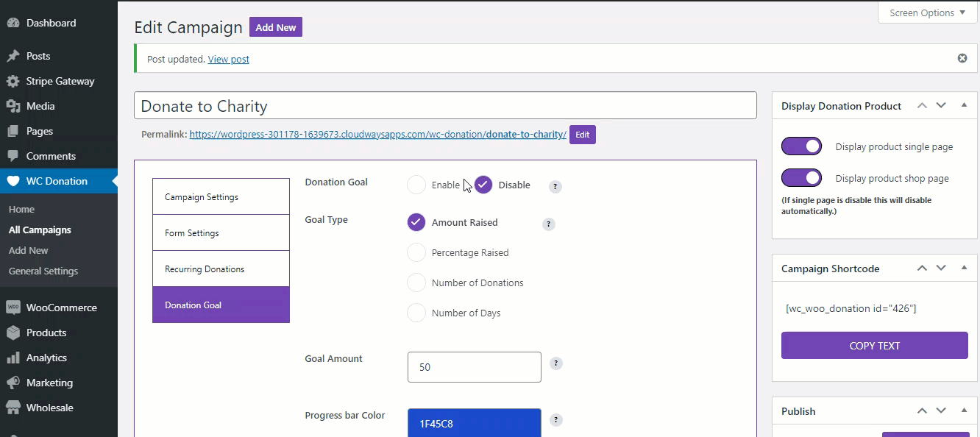This screenshot has height=437, width=980.
Task: Open the Donation Goal tab
Action: (x=221, y=305)
